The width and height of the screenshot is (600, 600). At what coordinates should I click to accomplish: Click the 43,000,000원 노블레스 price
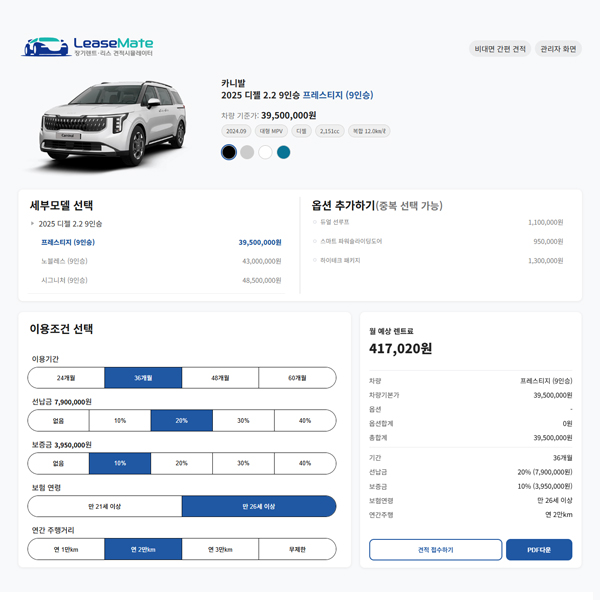[x=262, y=261]
